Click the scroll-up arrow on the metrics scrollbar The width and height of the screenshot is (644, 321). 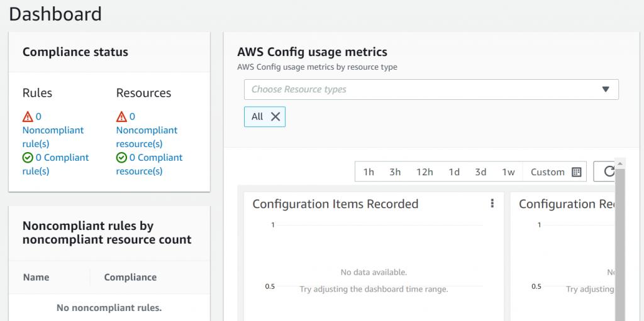point(619,163)
